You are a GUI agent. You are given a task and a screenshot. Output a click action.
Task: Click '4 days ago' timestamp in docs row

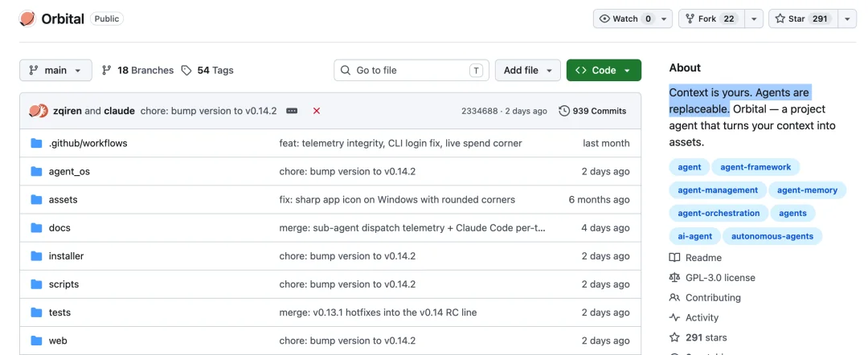[x=606, y=228]
